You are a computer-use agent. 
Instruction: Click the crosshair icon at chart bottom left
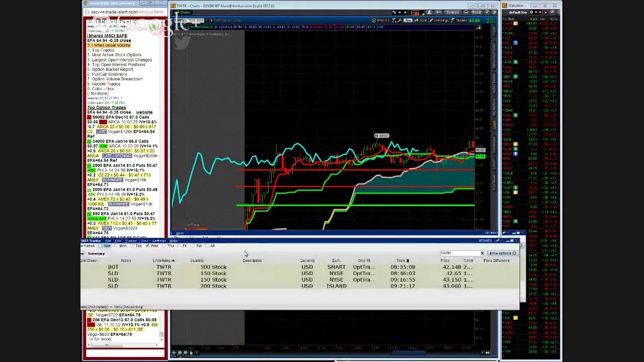[174, 352]
